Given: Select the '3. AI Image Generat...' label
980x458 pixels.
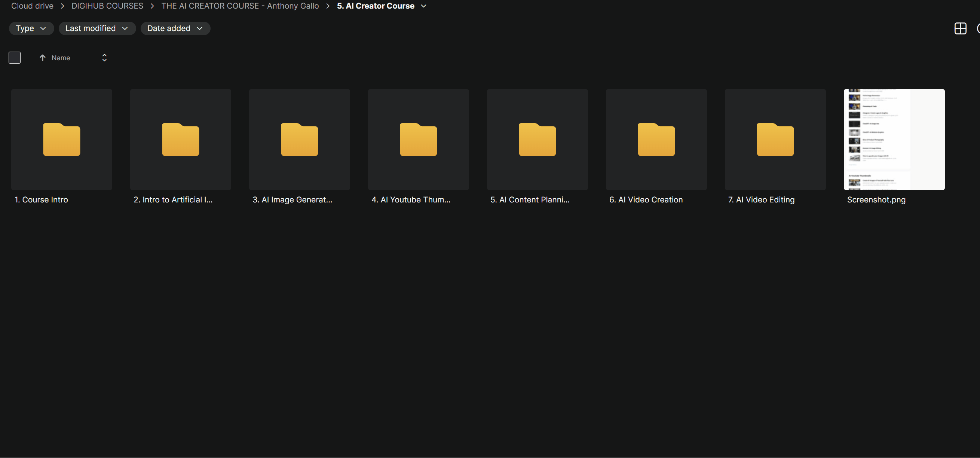Looking at the screenshot, I should [292, 199].
